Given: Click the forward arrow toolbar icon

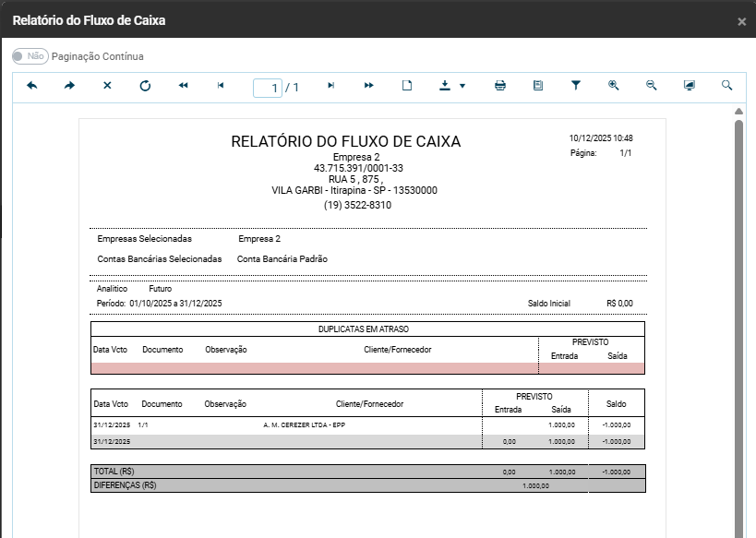Looking at the screenshot, I should pos(69,86).
